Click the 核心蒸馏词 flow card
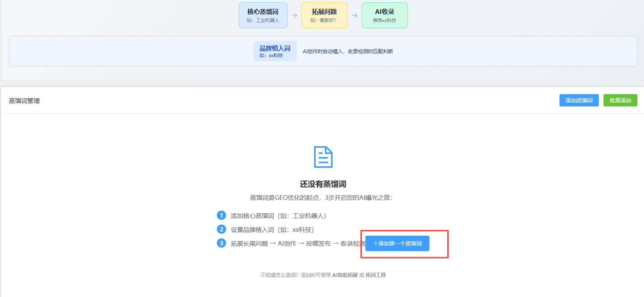 click(263, 15)
